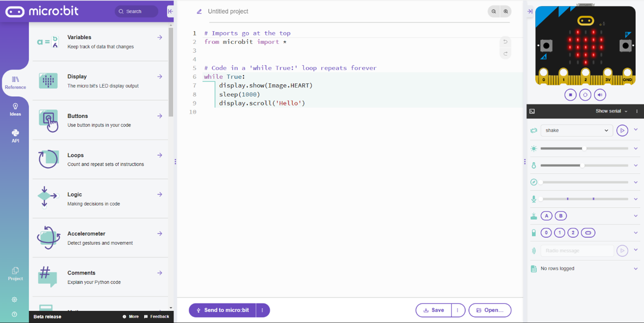Click Send to micro:bit button
The height and width of the screenshot is (323, 644).
[x=223, y=310]
